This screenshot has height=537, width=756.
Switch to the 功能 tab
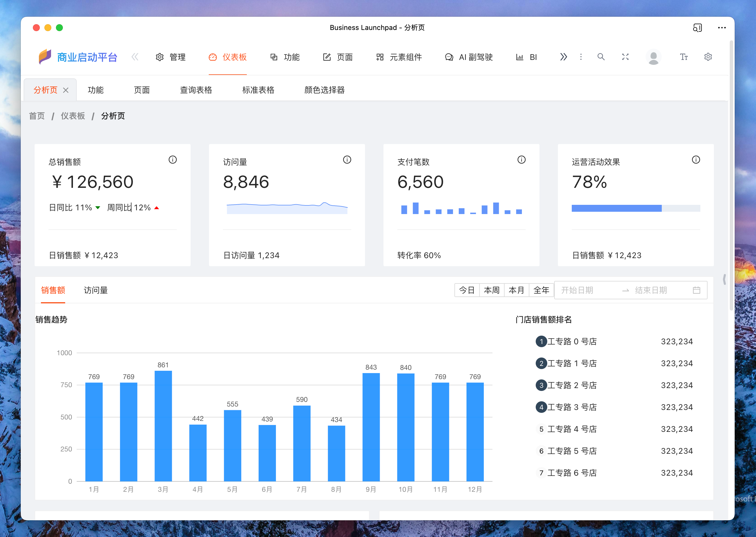coord(96,90)
